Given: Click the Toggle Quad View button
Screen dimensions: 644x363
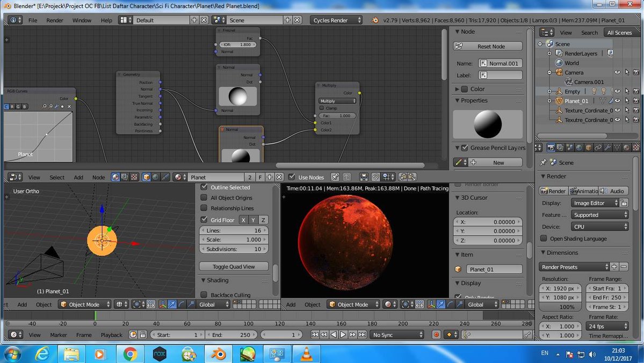Looking at the screenshot, I should pos(233,266).
